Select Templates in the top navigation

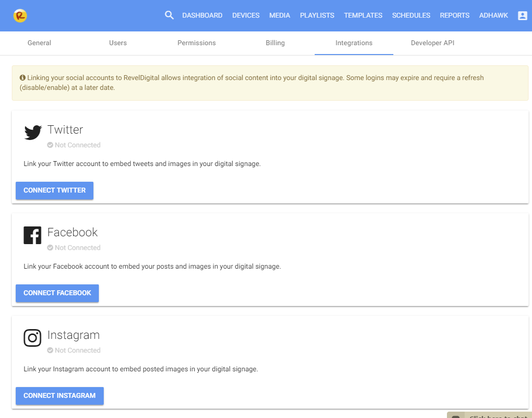[363, 16]
